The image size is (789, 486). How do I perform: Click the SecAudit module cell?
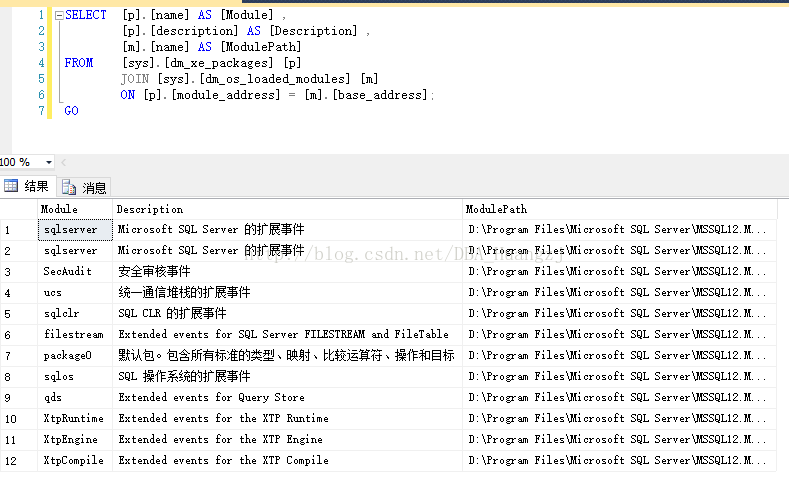75,272
